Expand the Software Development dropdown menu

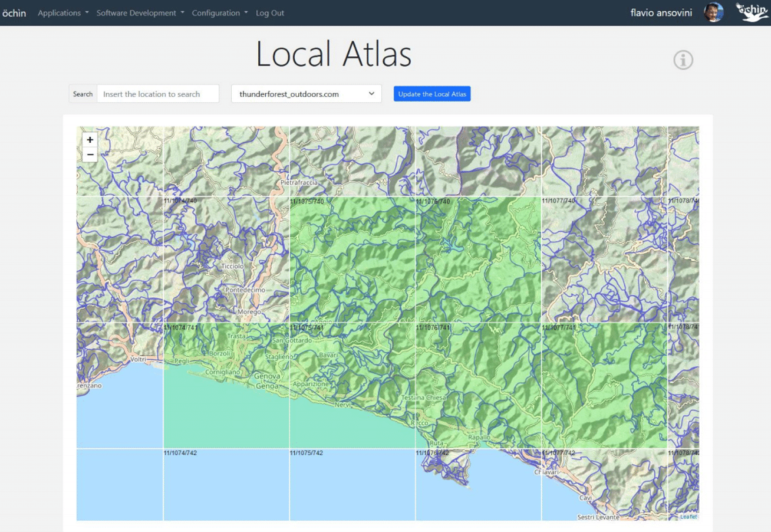point(140,13)
